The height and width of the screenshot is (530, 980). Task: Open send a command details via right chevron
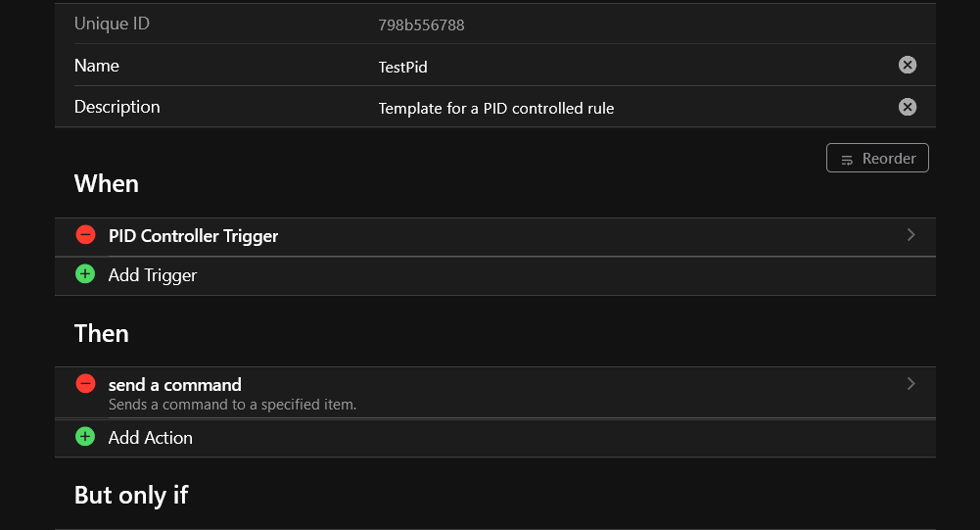pos(910,384)
